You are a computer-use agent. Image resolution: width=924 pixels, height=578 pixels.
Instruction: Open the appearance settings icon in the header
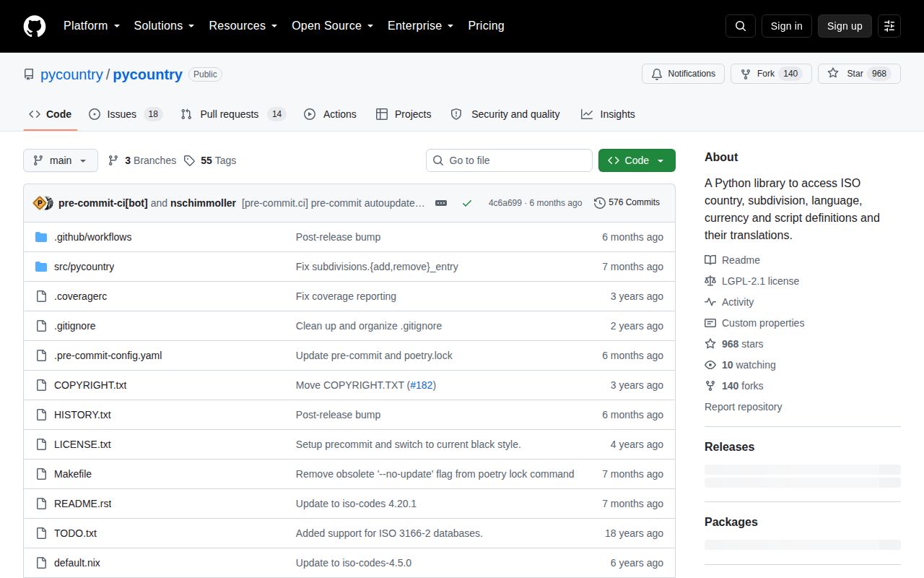(x=889, y=26)
